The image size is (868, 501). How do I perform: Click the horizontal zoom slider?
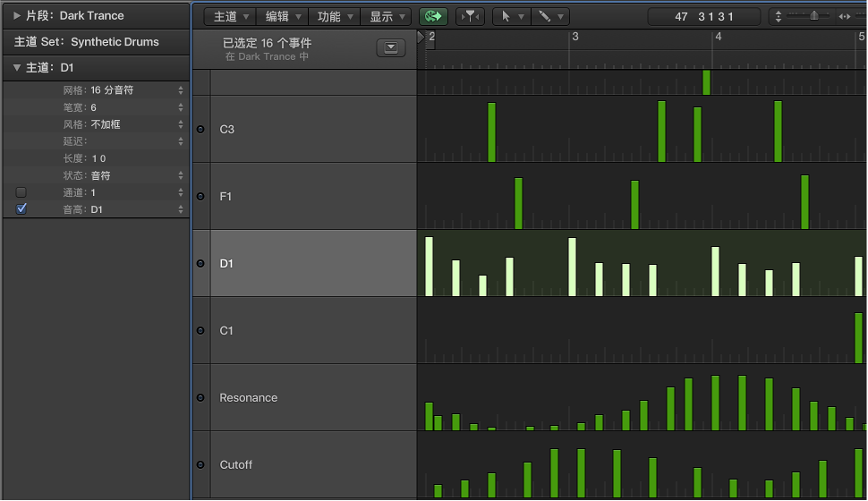pyautogui.click(x=813, y=16)
